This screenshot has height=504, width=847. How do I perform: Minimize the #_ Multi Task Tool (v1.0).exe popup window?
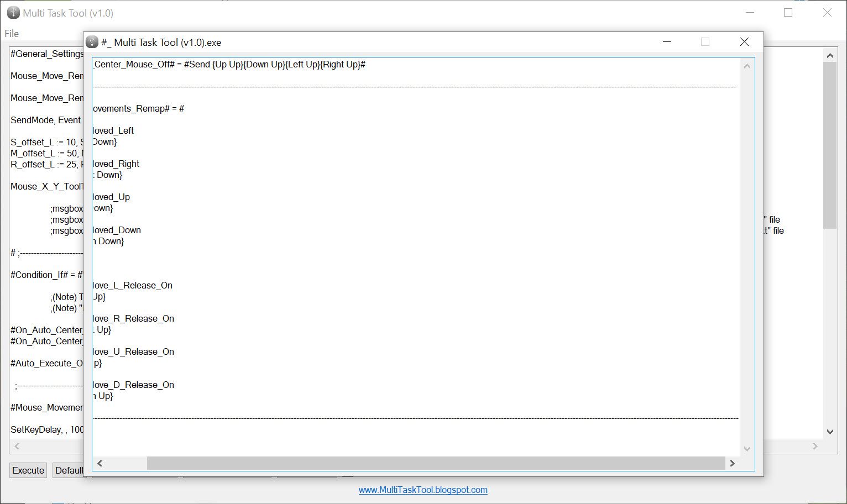click(x=667, y=42)
